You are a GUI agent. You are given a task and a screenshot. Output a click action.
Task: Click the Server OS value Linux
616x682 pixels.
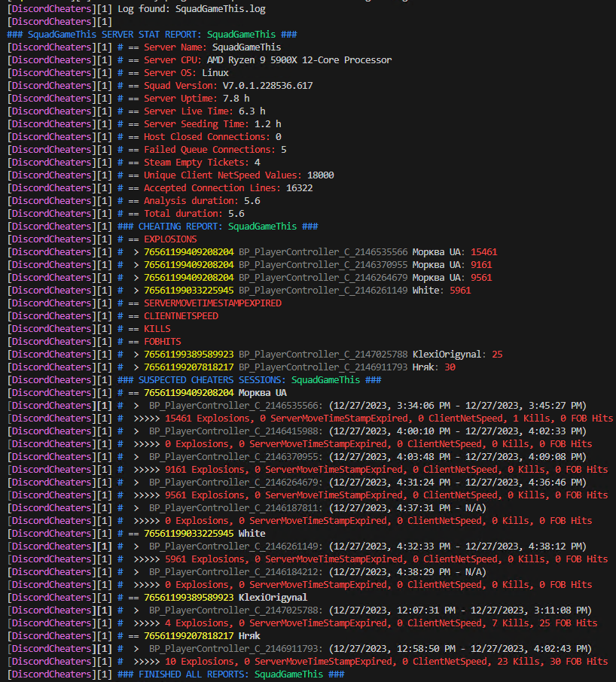point(215,72)
